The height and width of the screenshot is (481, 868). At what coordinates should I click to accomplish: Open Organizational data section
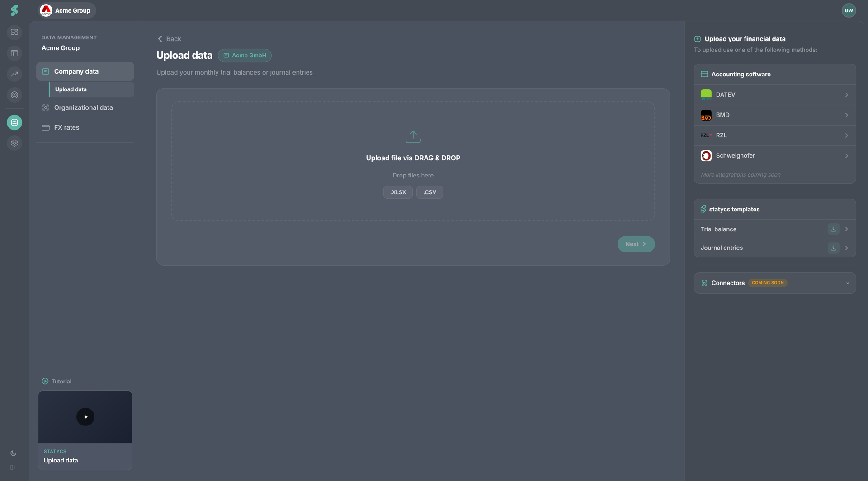click(85, 107)
